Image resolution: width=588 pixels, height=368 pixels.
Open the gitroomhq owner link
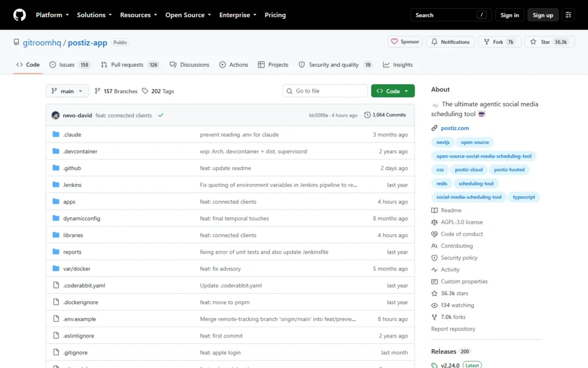(x=42, y=43)
